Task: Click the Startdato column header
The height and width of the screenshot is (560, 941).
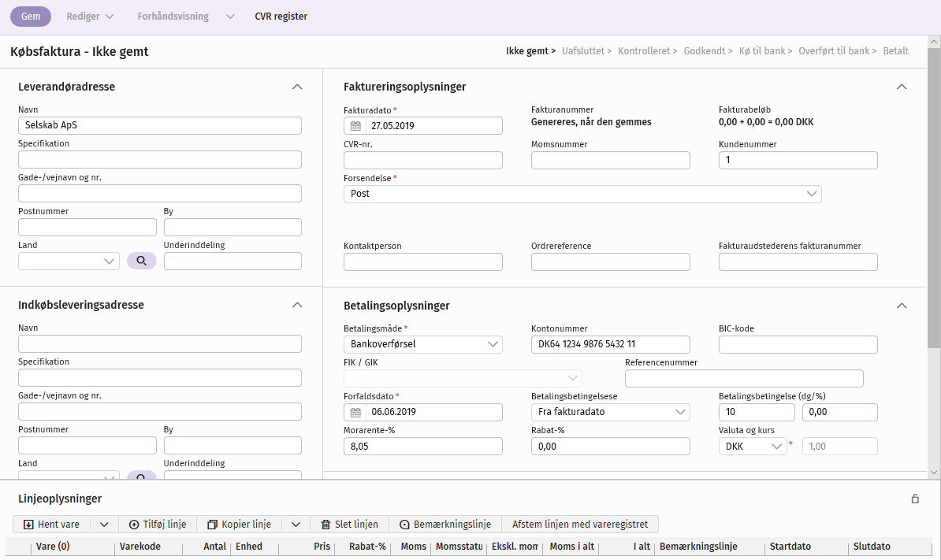Action: (790, 547)
